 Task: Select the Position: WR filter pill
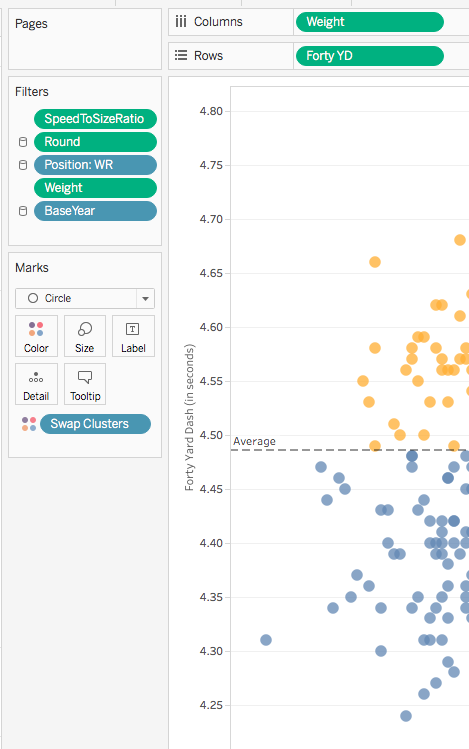pos(96,165)
